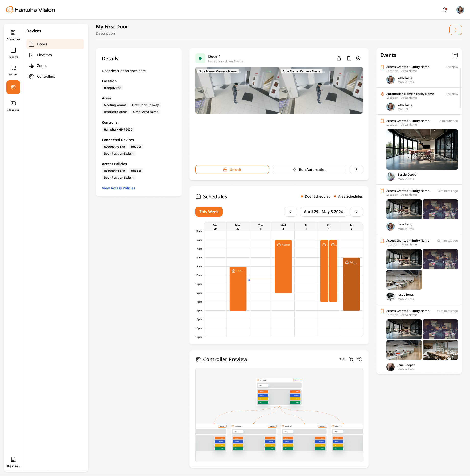Open Organization at sidebar bottom

(x=13, y=462)
